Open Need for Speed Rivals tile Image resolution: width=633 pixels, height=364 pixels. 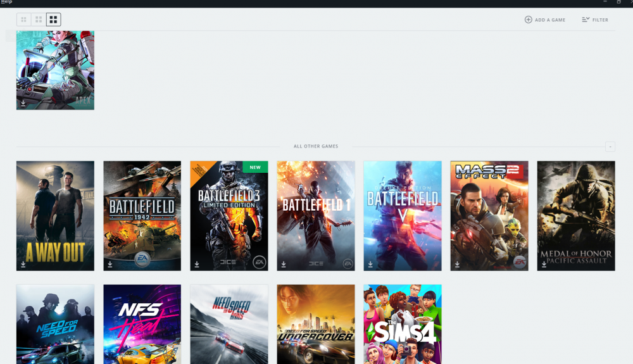229,325
